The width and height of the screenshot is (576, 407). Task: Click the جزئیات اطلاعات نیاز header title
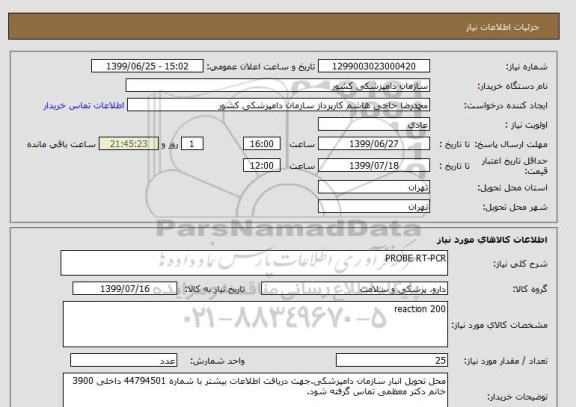(502, 28)
